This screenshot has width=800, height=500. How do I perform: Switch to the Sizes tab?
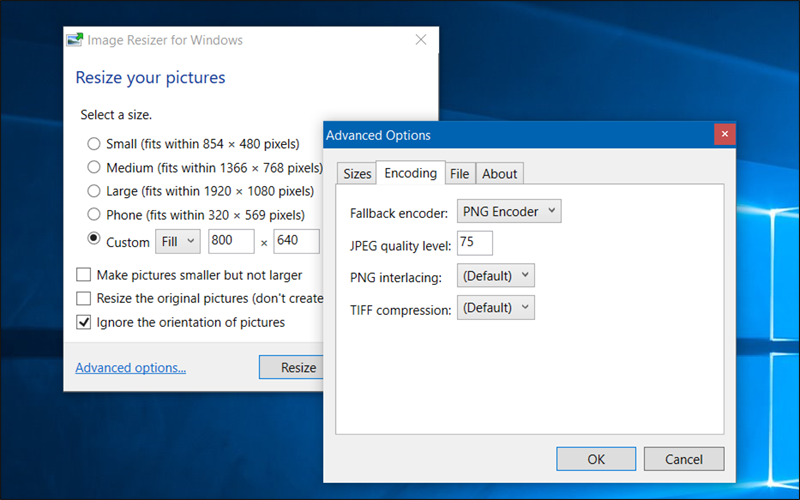click(357, 173)
